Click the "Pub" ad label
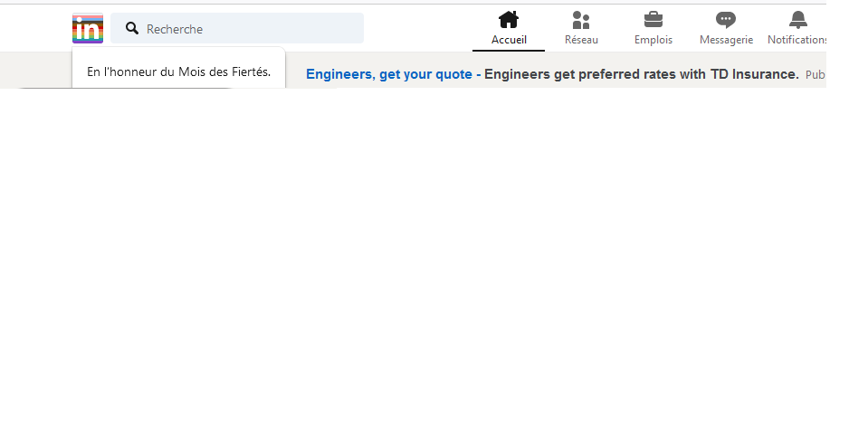The height and width of the screenshot is (429, 868). pos(815,74)
